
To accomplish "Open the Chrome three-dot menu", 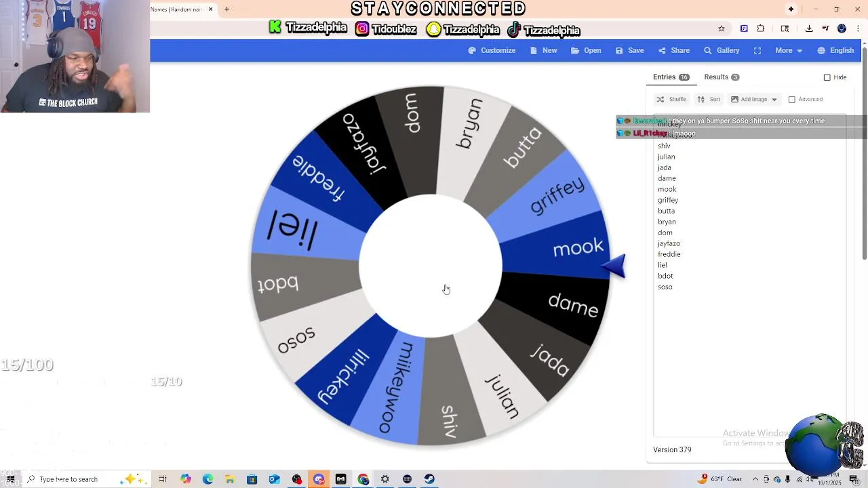I will coord(859,28).
